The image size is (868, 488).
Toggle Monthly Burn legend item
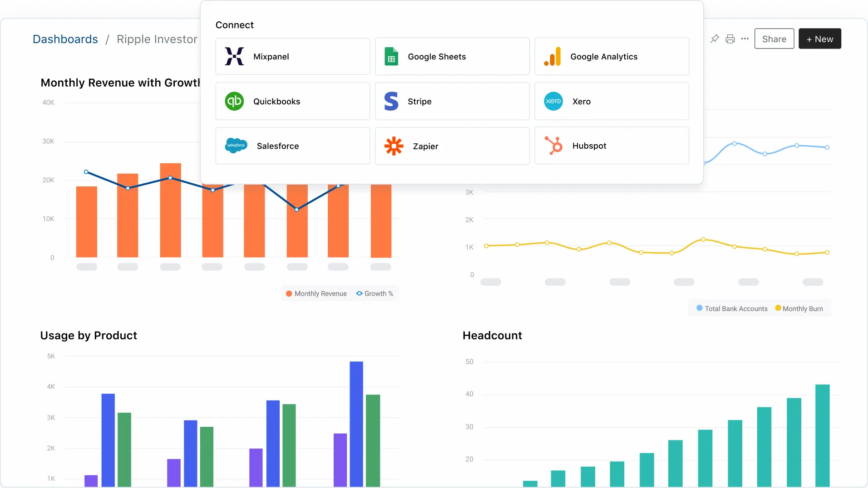[799, 308]
